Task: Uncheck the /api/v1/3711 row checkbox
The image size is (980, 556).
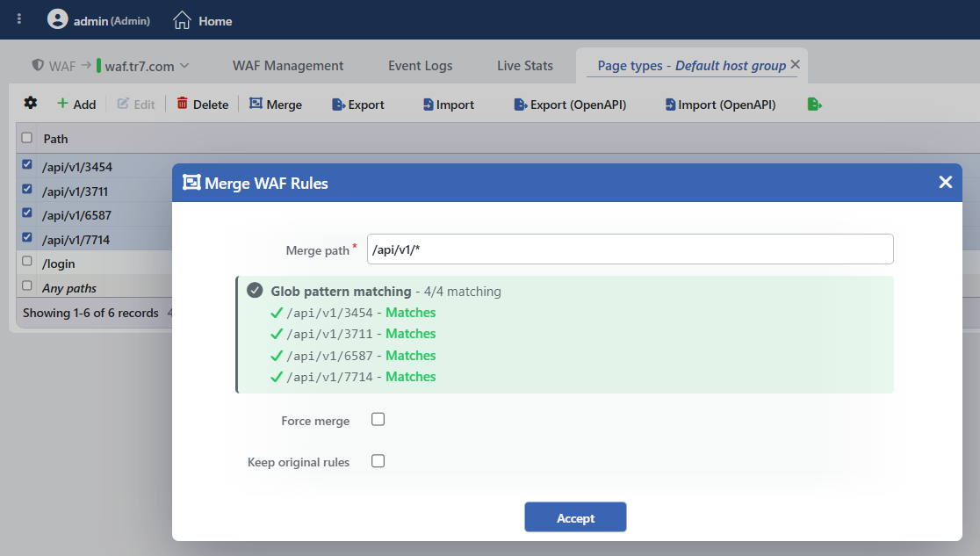Action: [x=27, y=189]
